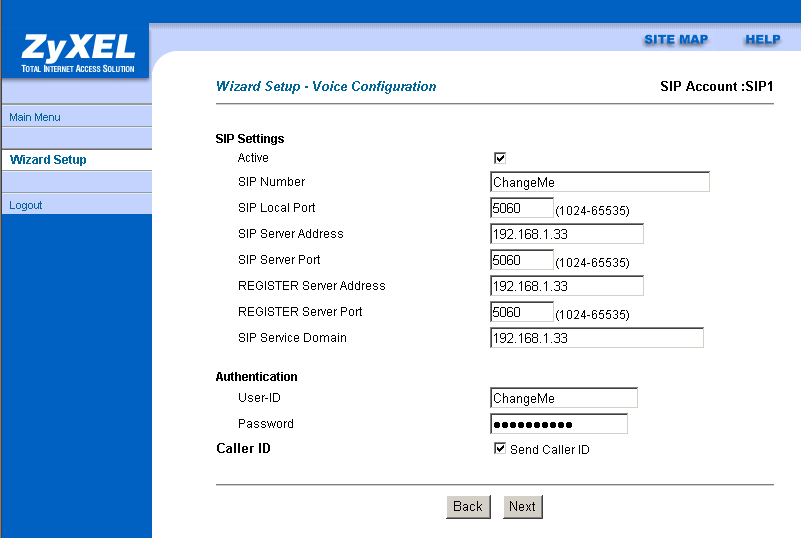Viewport: 801px width, 538px height.
Task: Click the Wizard Setup - Voice Configuration heading
Action: (326, 87)
